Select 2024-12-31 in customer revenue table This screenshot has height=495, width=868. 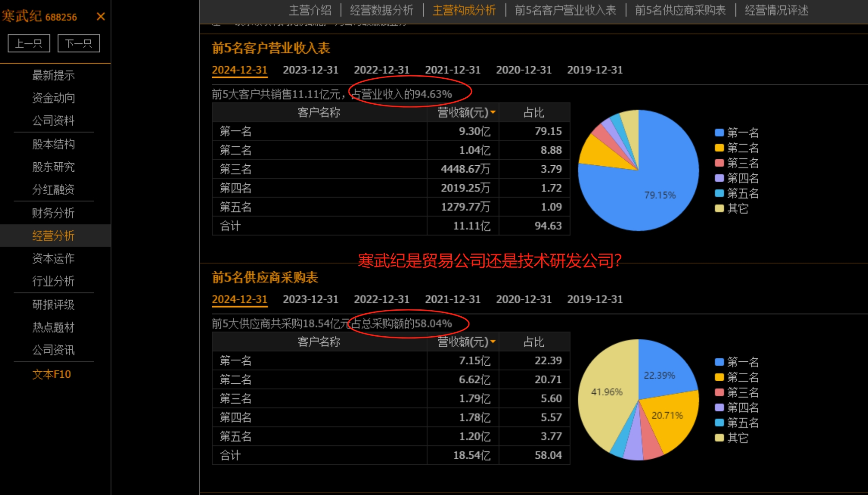[x=239, y=70]
